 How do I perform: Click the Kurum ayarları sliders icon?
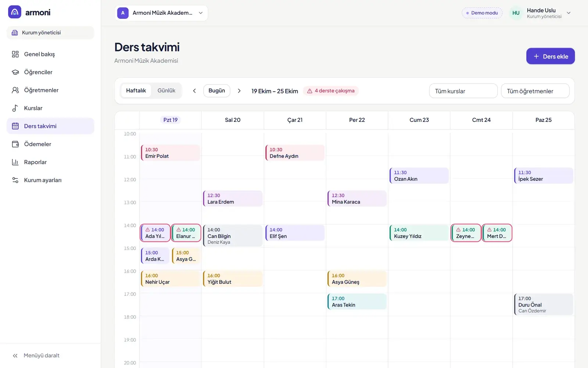[x=15, y=180]
